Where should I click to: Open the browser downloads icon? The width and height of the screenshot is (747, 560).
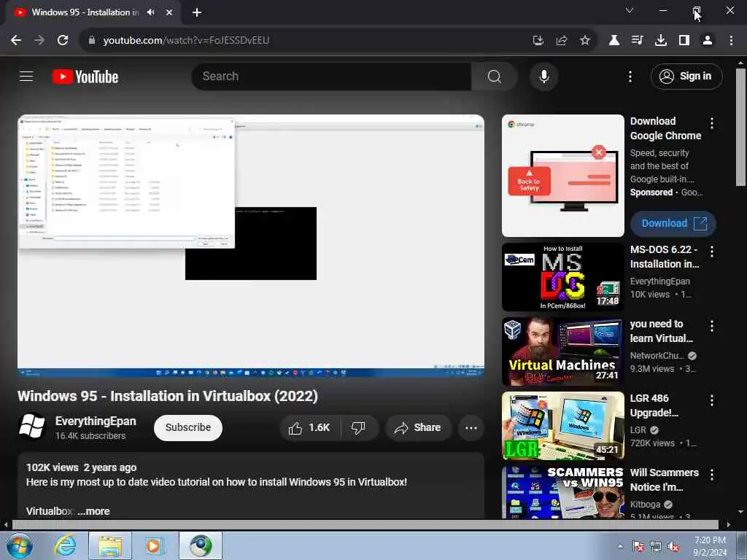pyautogui.click(x=661, y=41)
